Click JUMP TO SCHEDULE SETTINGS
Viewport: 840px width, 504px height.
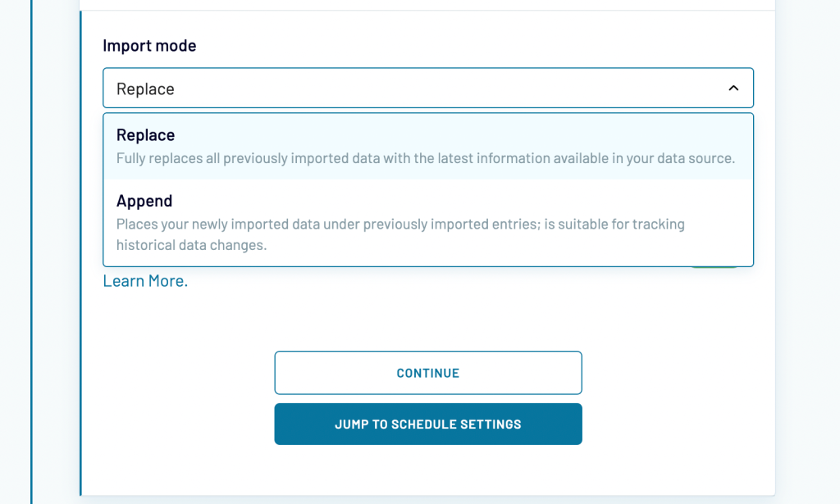428,424
